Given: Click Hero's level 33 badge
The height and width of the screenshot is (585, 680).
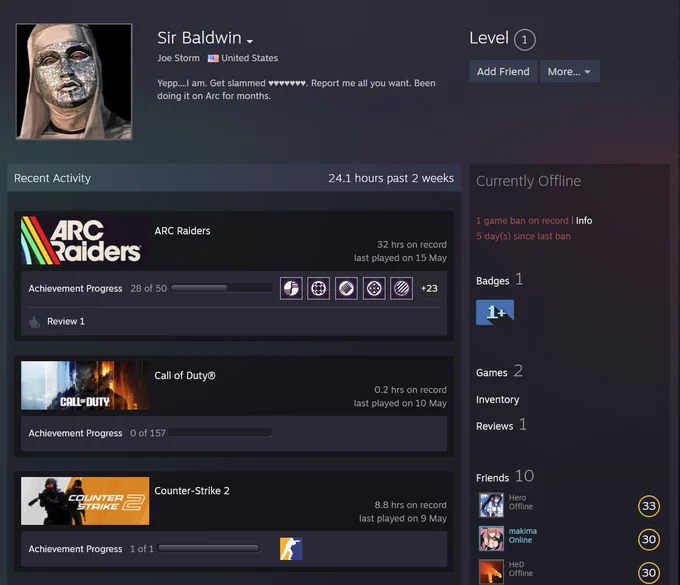Looking at the screenshot, I should (x=649, y=506).
